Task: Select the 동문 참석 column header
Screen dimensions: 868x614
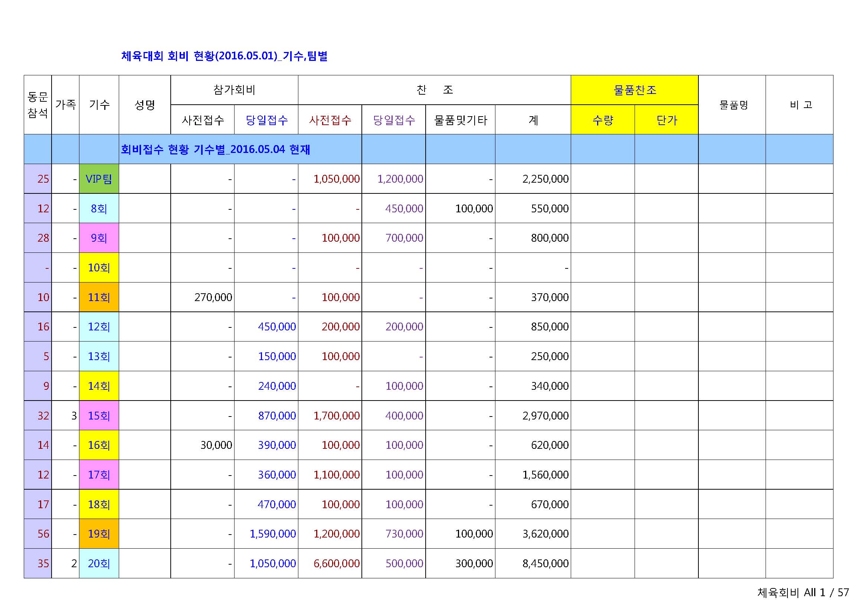Action: click(x=38, y=105)
